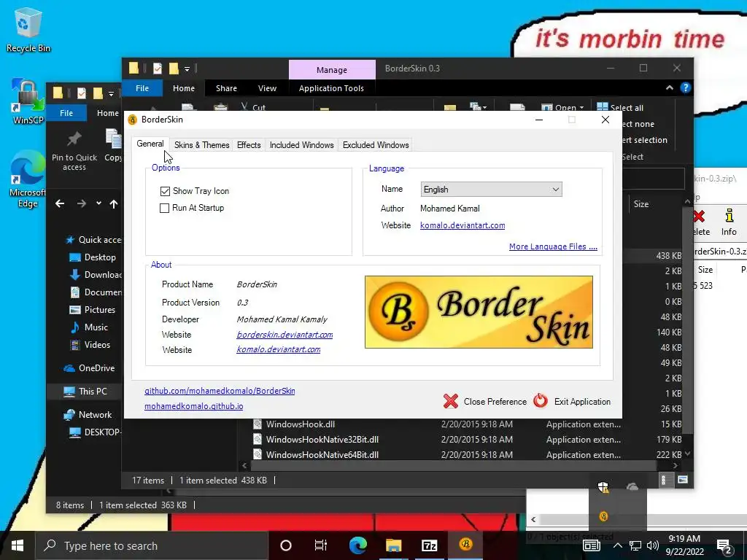Open the komalo.deviantart.com language website link

tap(462, 225)
